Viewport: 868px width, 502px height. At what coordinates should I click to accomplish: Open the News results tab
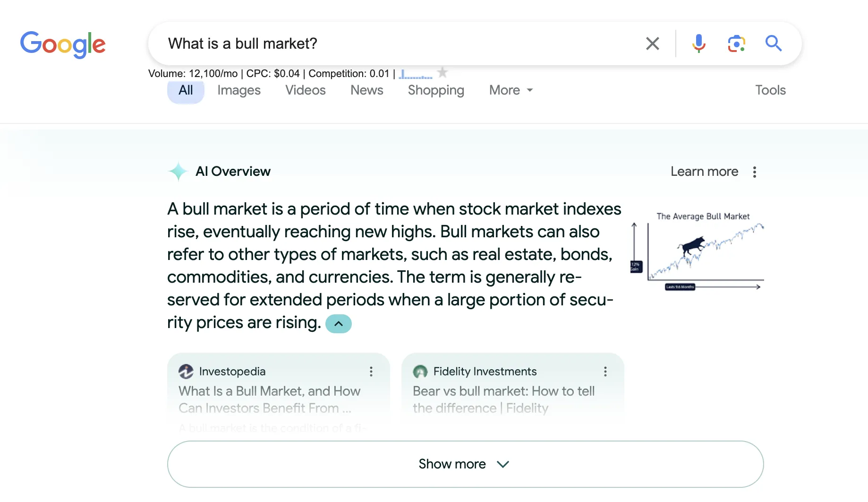(366, 90)
